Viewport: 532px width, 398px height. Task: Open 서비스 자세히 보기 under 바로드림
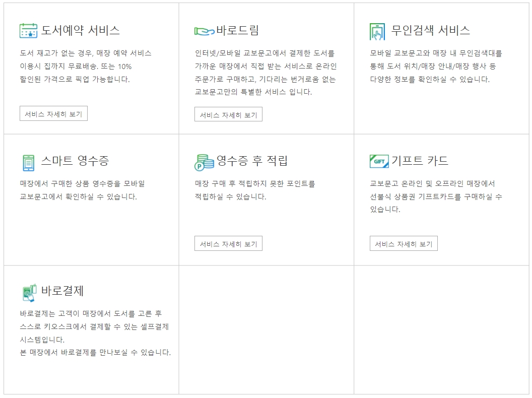(229, 115)
